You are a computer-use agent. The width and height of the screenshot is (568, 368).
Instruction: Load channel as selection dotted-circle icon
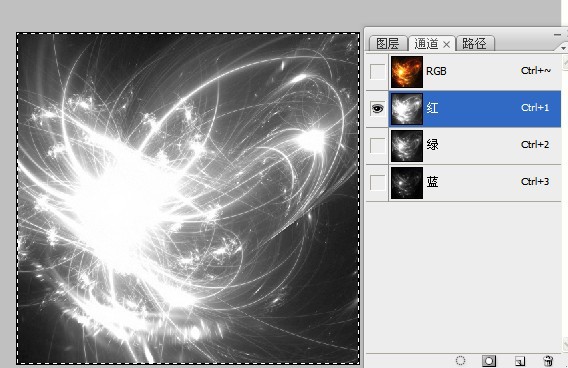click(x=460, y=361)
